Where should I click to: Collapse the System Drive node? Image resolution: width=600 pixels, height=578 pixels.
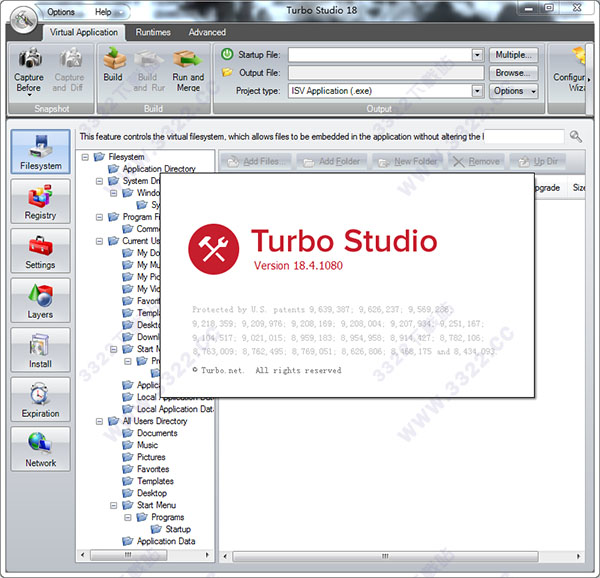click(x=99, y=181)
